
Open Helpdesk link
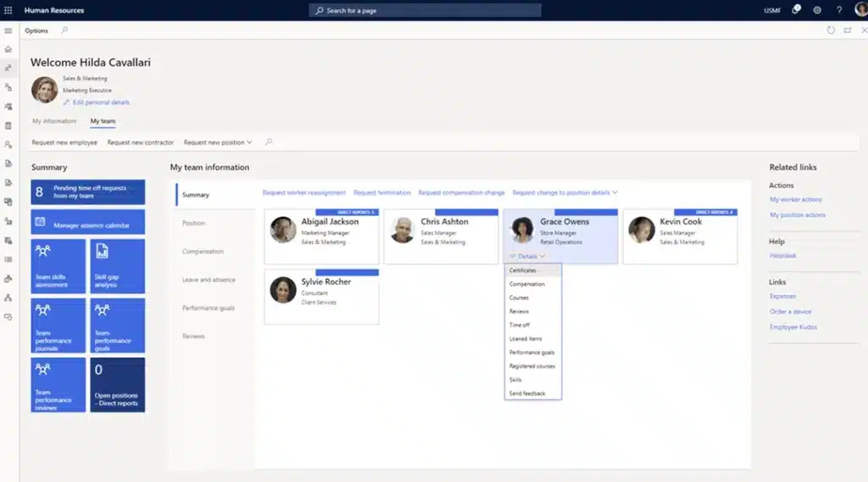coord(782,256)
